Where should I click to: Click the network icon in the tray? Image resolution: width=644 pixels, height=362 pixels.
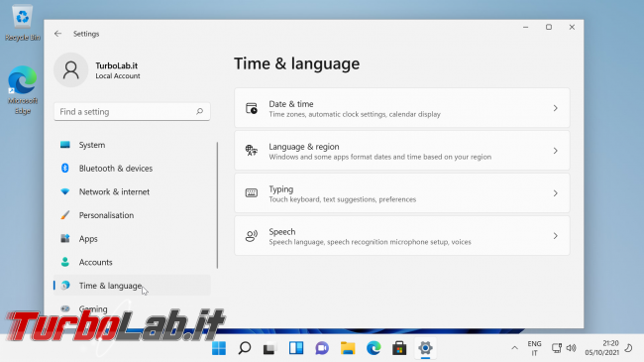(557, 348)
